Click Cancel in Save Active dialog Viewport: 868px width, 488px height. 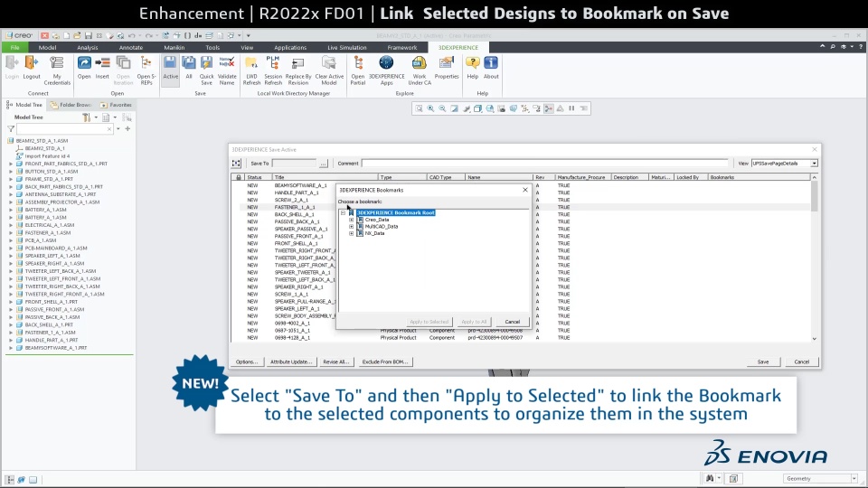point(802,361)
